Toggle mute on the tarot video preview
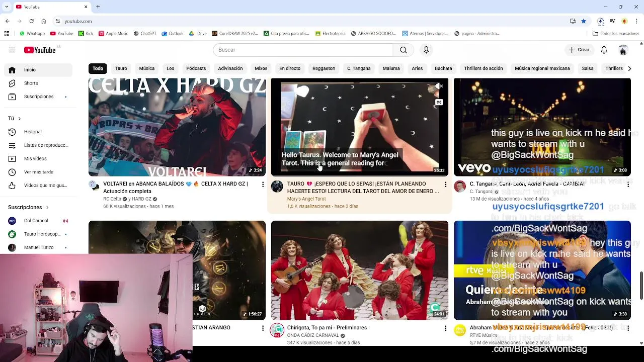Viewport: 644px width, 362px height. 439,87
